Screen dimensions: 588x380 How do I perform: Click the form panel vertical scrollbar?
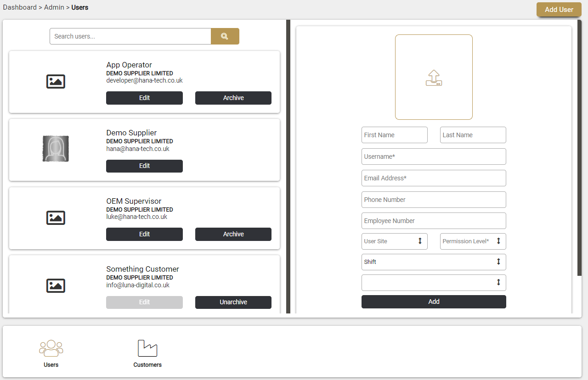[579, 148]
